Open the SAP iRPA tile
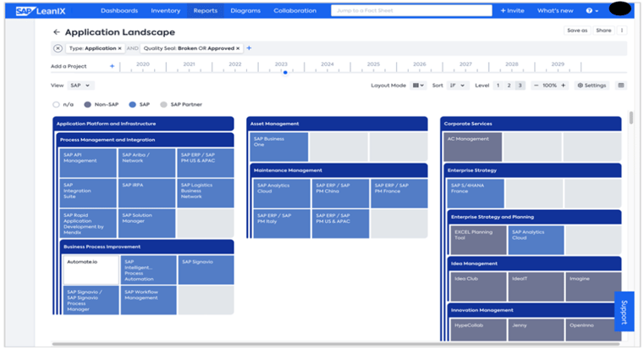 146,193
